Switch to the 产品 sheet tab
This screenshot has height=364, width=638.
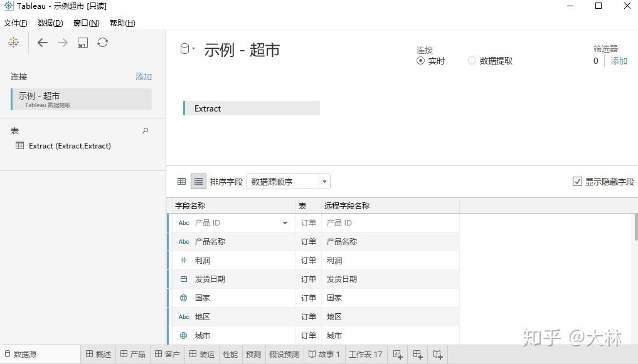pos(133,354)
